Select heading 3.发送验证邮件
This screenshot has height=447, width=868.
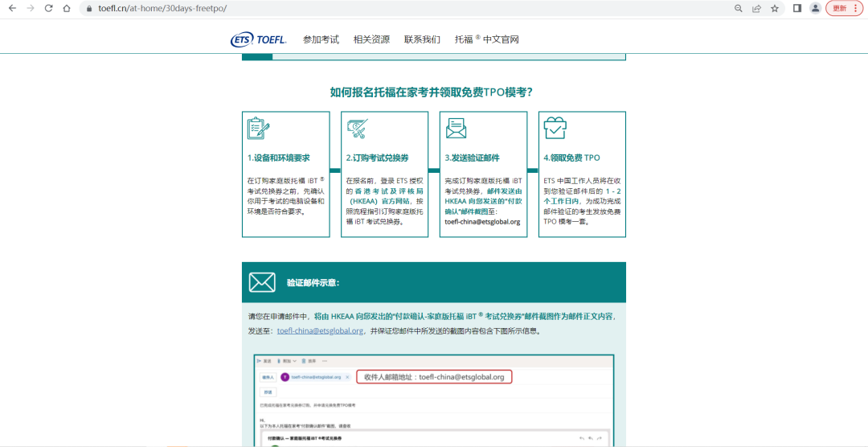click(473, 158)
